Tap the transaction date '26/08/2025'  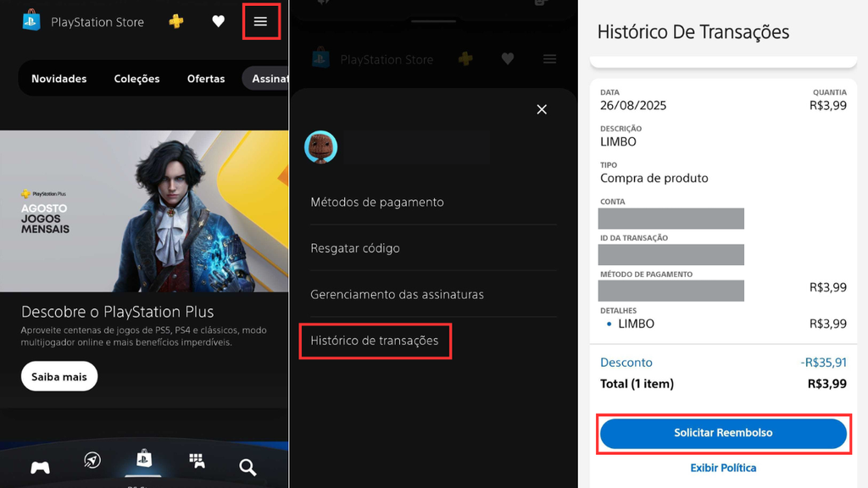point(633,106)
